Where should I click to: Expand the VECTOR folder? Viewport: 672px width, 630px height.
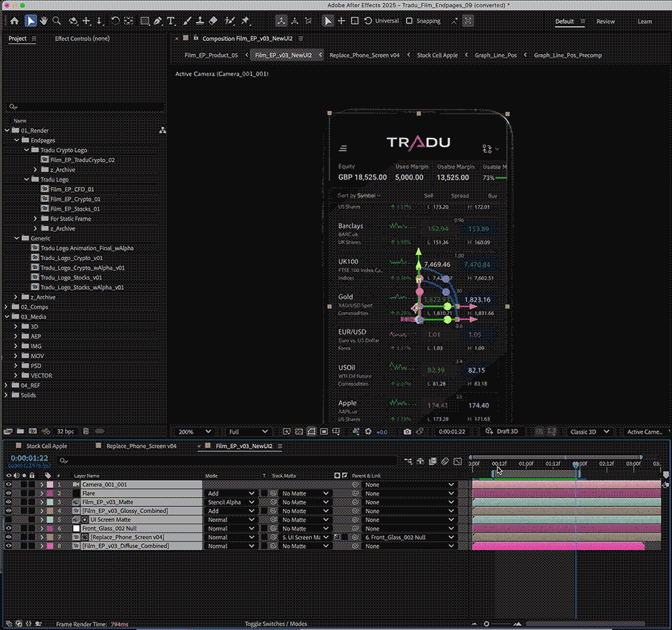(x=16, y=376)
